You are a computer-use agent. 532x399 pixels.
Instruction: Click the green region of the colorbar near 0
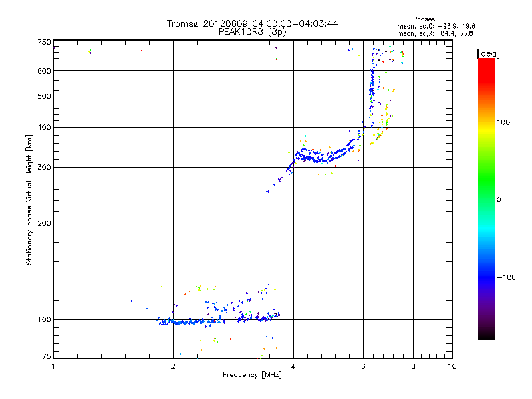click(x=487, y=190)
